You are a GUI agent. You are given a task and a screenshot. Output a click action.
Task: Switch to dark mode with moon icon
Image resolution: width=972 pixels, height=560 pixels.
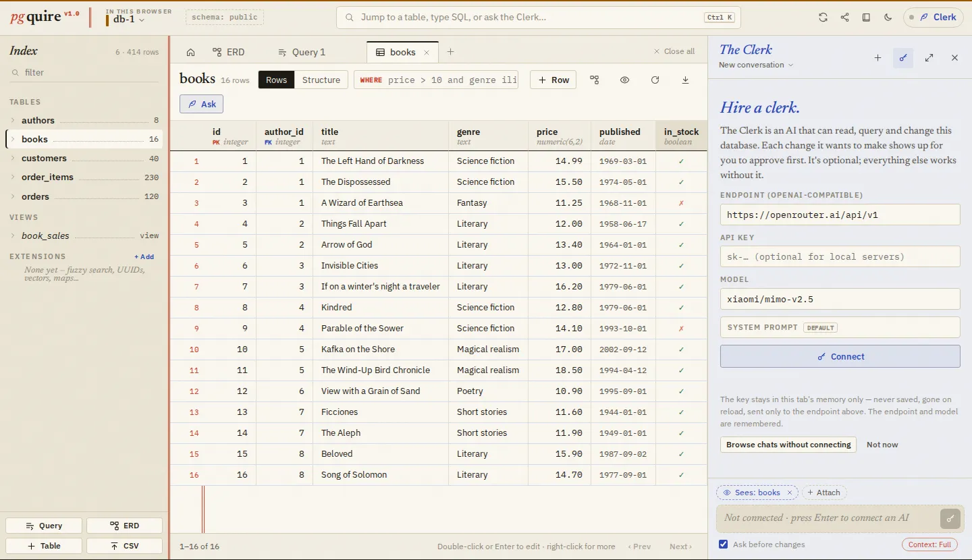(888, 18)
